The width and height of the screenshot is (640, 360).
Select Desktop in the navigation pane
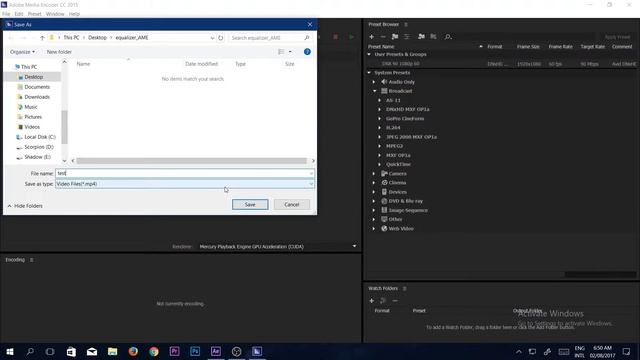click(x=33, y=77)
